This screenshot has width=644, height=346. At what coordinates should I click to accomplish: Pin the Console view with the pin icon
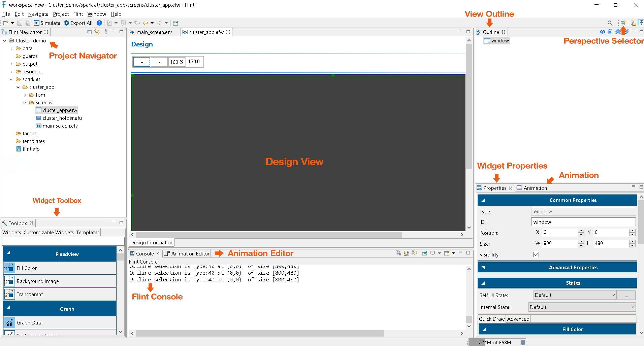pos(425,253)
